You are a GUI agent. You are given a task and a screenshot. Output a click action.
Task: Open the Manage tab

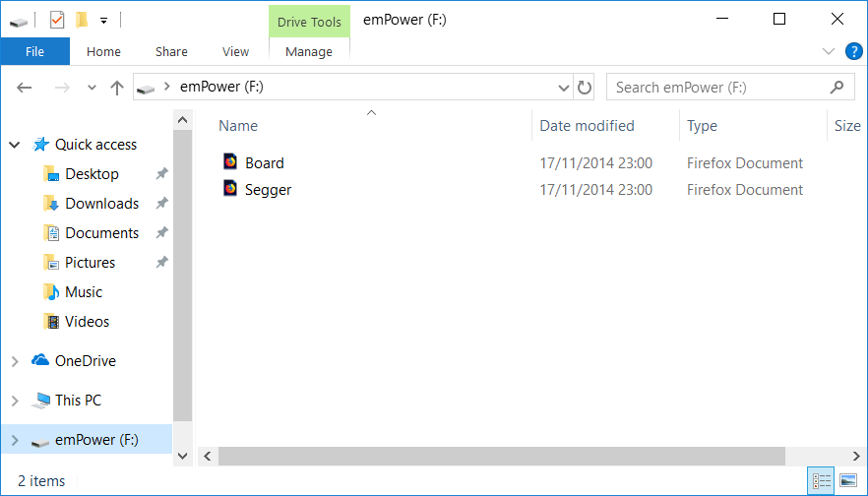click(x=309, y=51)
